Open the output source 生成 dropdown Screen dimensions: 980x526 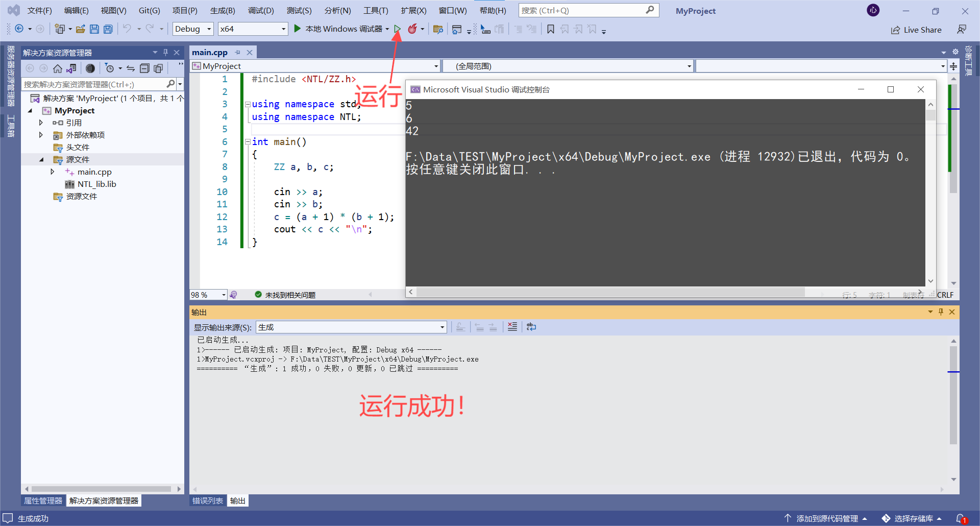pyautogui.click(x=351, y=327)
